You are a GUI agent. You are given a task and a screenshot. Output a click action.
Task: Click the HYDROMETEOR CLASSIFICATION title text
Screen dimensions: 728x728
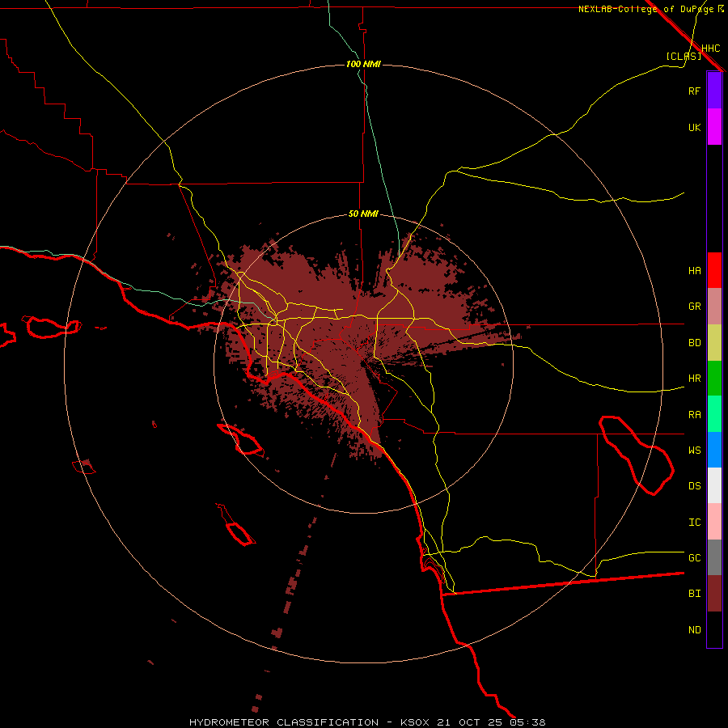coord(284,722)
